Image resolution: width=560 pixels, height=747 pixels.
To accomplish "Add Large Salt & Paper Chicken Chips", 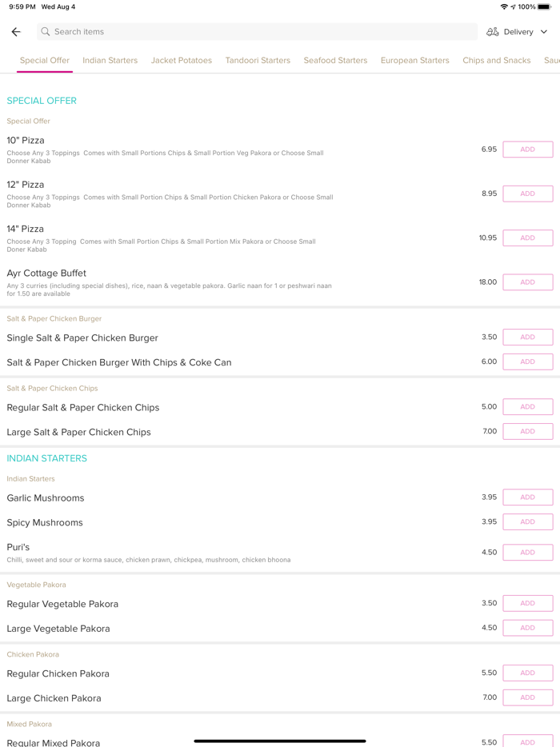I will pyautogui.click(x=527, y=432).
